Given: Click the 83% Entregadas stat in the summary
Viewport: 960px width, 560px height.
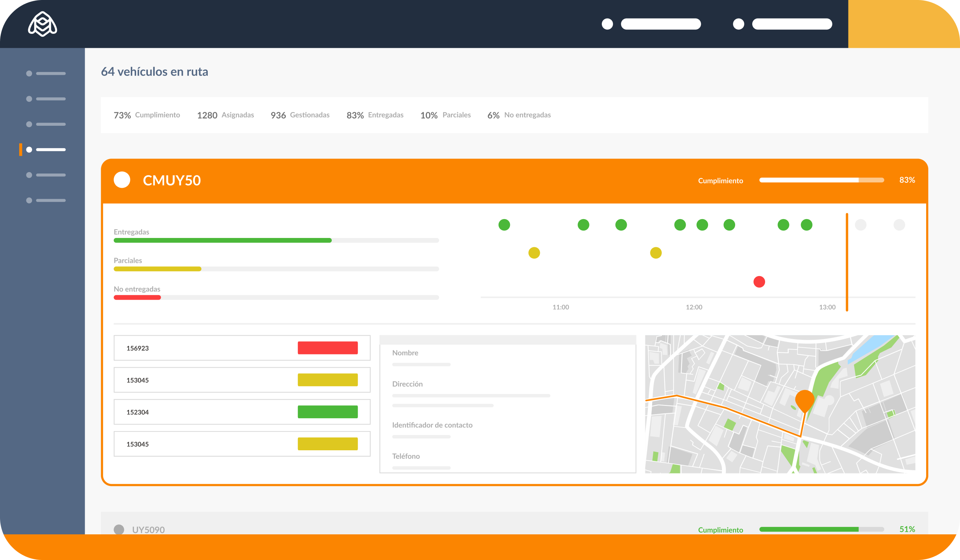Looking at the screenshot, I should (x=375, y=115).
